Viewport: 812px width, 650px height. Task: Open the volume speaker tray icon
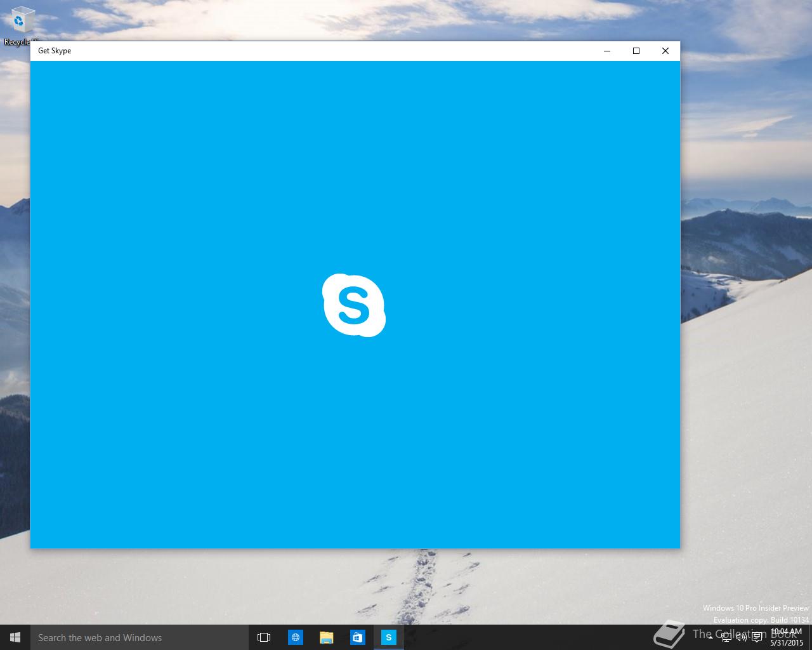(x=742, y=637)
